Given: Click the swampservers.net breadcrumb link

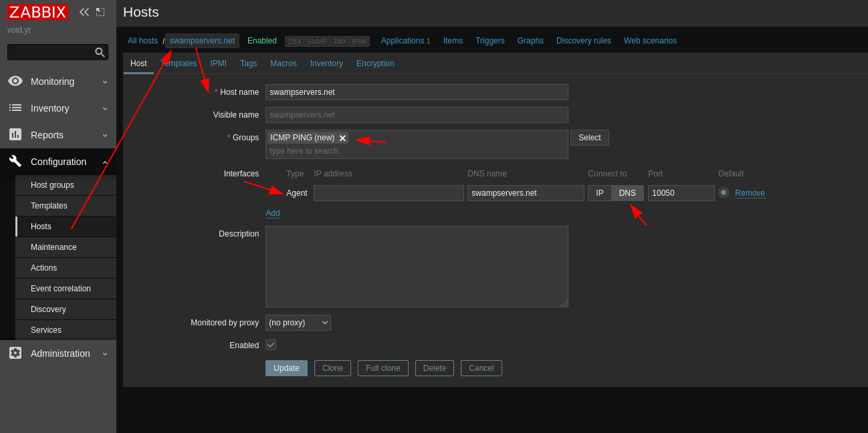Looking at the screenshot, I should click(x=202, y=41).
